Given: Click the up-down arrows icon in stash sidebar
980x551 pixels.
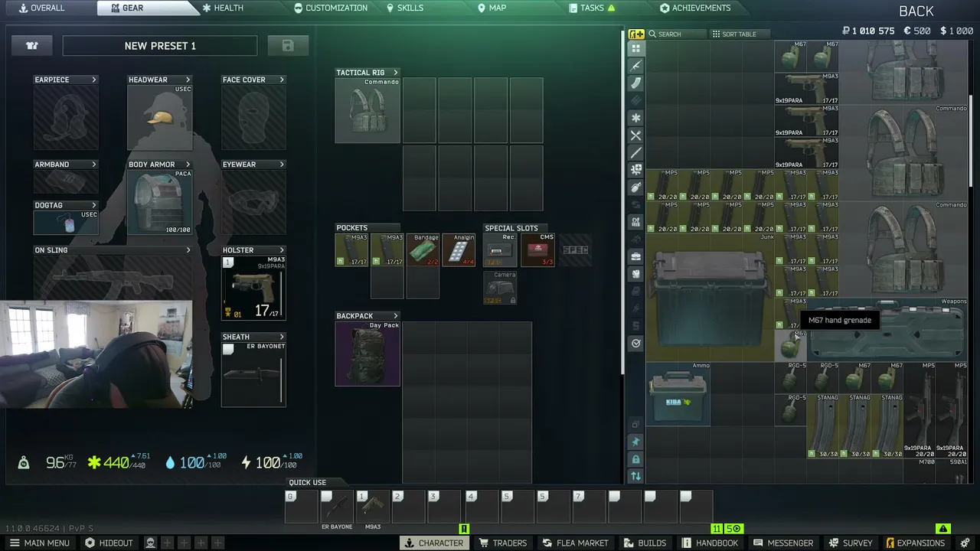Looking at the screenshot, I should pos(635,476).
